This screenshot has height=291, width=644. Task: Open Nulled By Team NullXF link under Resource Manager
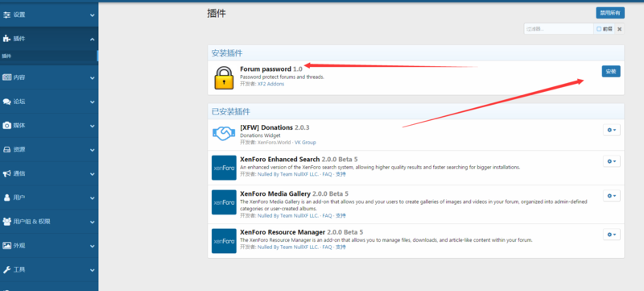click(288, 247)
